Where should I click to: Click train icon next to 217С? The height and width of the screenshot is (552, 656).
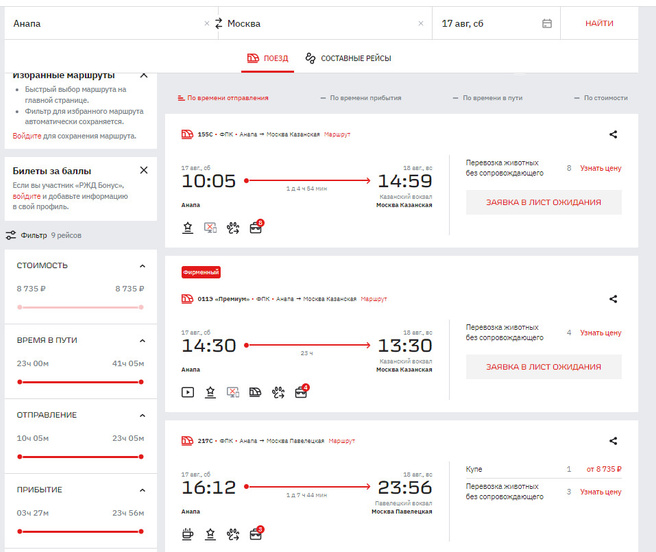[x=187, y=441]
